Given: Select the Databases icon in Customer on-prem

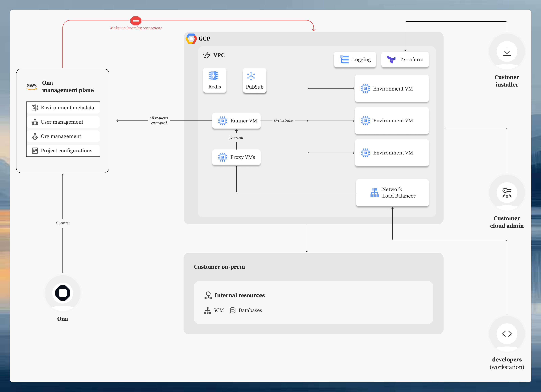Looking at the screenshot, I should point(233,310).
